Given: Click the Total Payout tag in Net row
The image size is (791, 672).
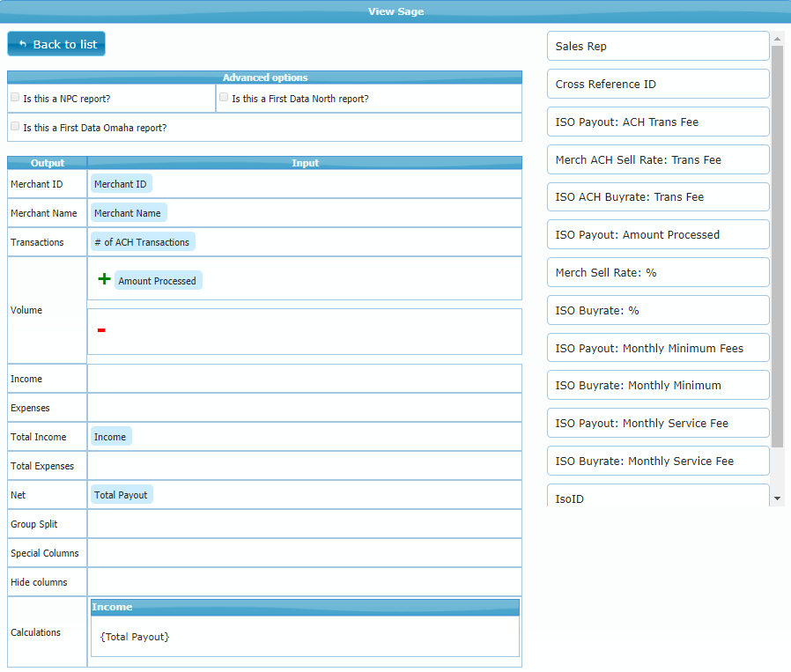Looking at the screenshot, I should click(x=122, y=495).
